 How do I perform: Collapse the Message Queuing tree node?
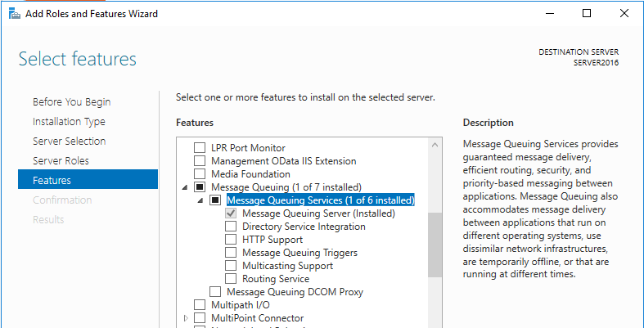tap(186, 187)
